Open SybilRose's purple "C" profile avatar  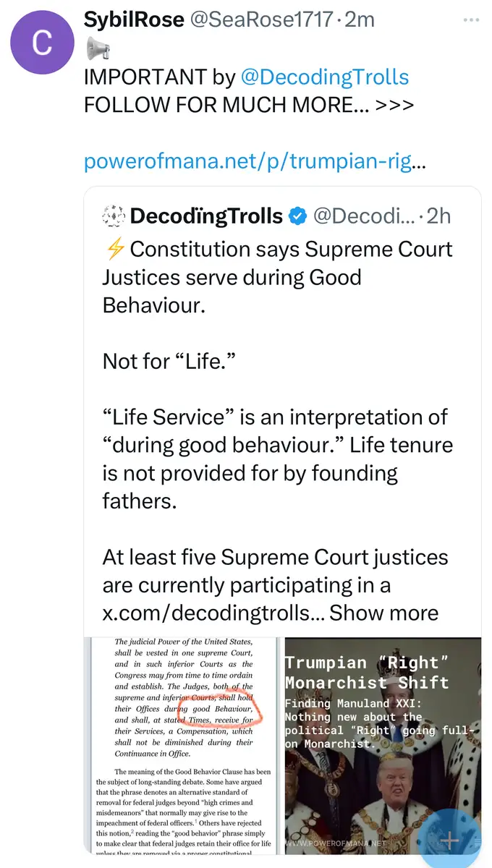pyautogui.click(x=42, y=43)
